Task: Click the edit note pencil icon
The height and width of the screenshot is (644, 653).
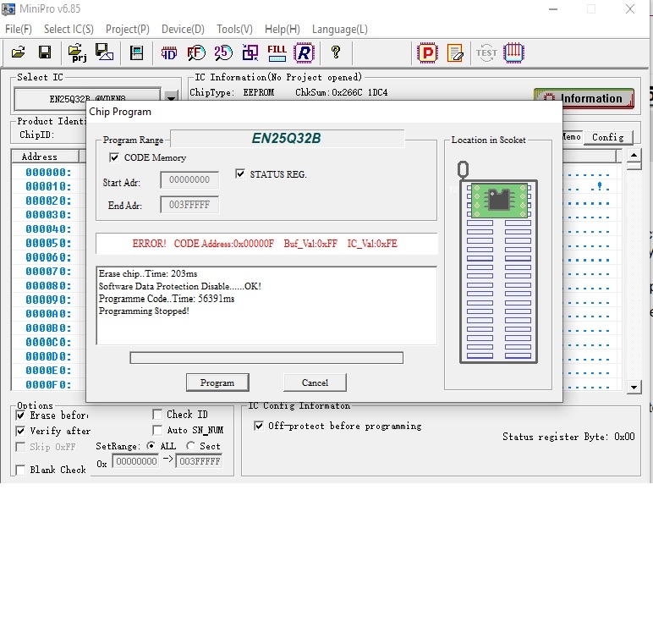Action: point(455,53)
